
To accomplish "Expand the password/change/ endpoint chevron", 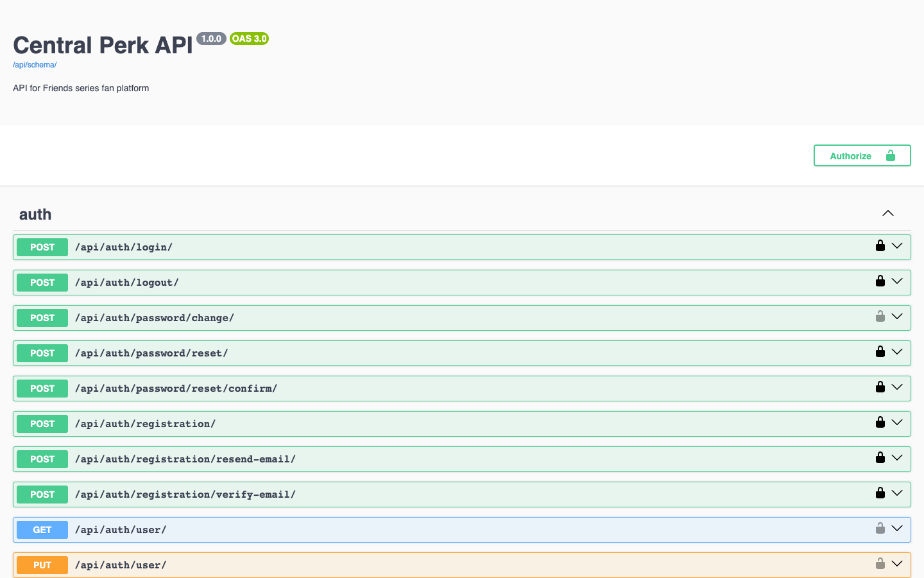I will (x=897, y=317).
